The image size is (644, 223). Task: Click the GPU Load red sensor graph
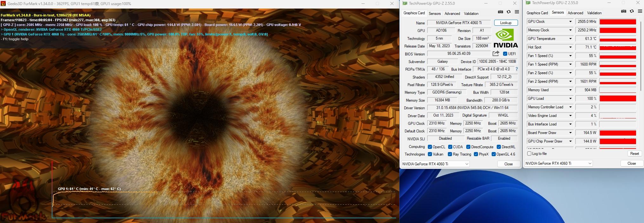pyautogui.click(x=618, y=99)
